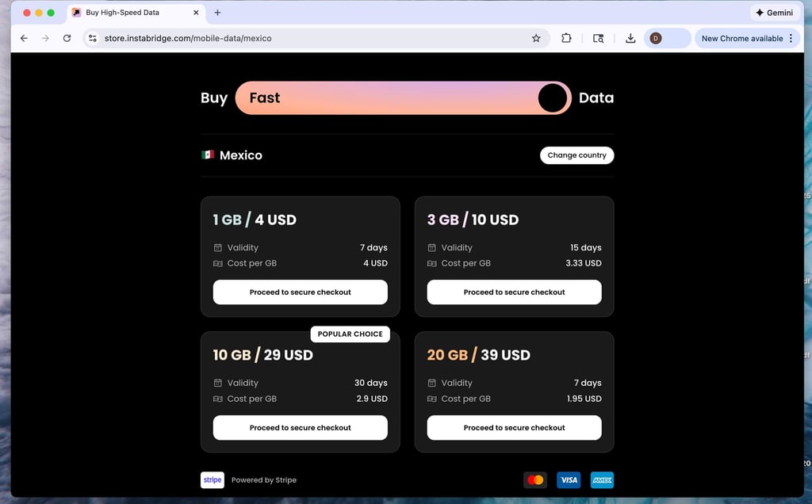Click calendar icon in 20 GB plan Validity row

(432, 383)
